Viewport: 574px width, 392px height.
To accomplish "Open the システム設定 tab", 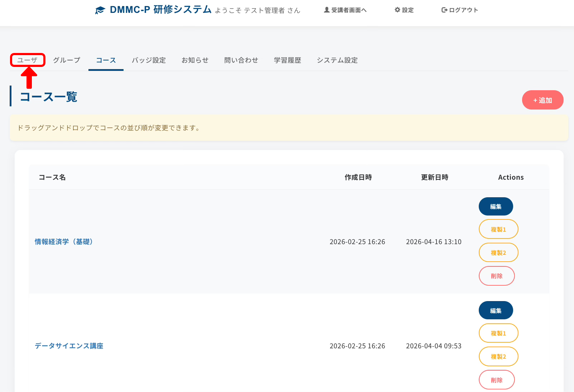I will [337, 60].
